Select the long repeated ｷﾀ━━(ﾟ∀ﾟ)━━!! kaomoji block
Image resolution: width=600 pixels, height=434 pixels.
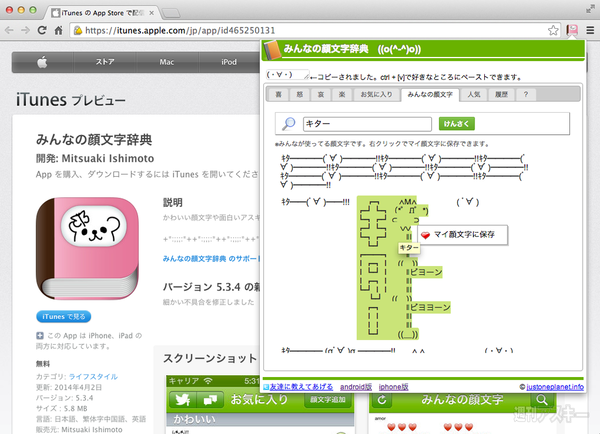(x=404, y=171)
